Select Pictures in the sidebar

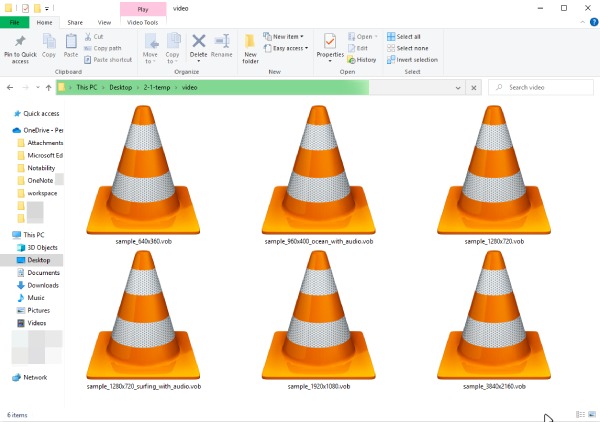(34, 310)
